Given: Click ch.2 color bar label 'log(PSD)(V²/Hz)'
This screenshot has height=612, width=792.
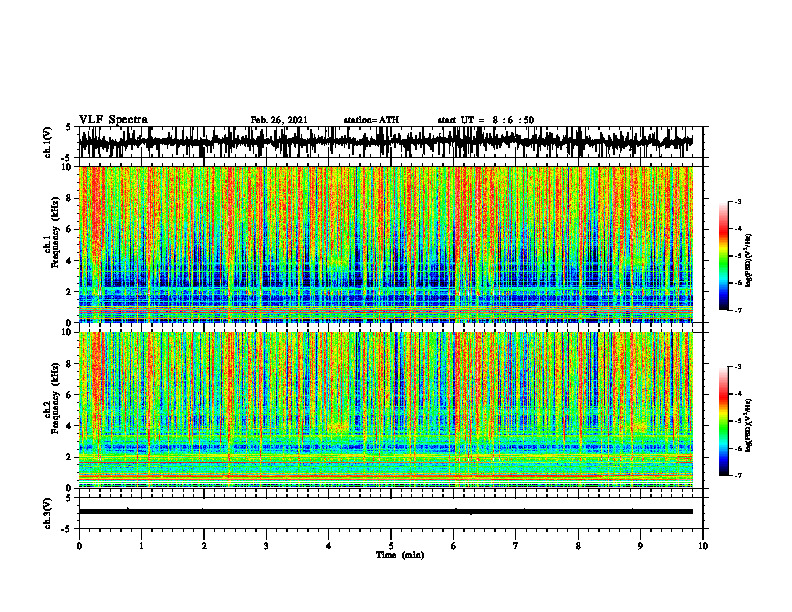Looking at the screenshot, I should click(749, 425).
